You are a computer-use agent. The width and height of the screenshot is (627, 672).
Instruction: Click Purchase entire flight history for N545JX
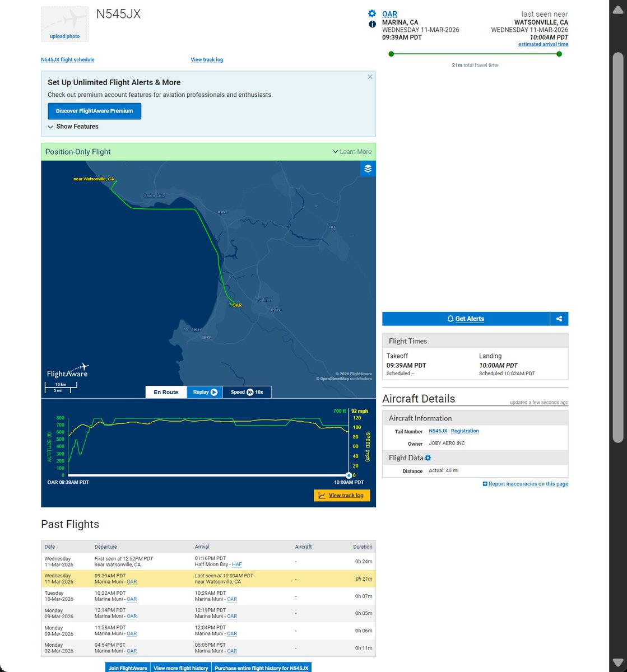pos(261,668)
